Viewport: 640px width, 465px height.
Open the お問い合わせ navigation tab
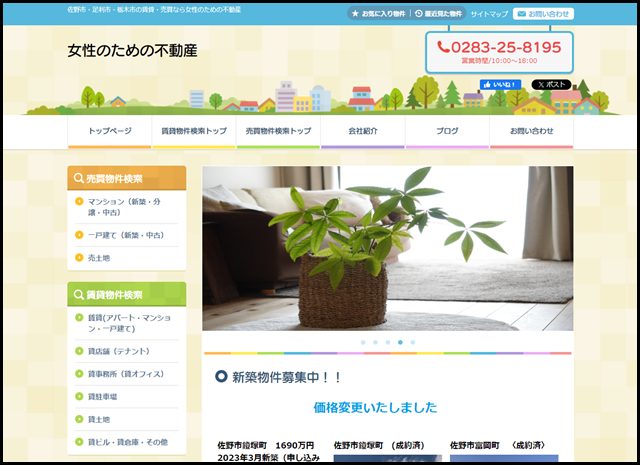coord(531,131)
